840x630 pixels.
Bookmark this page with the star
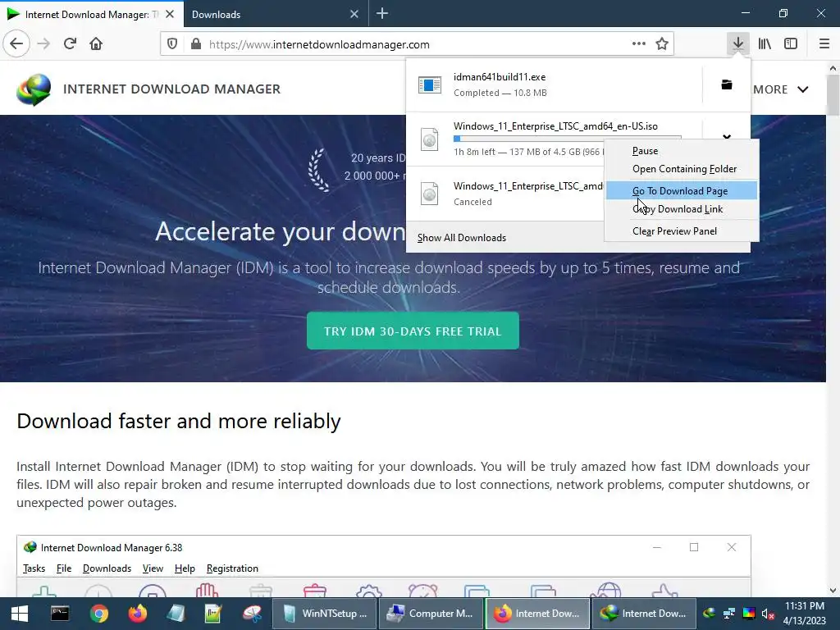click(662, 44)
